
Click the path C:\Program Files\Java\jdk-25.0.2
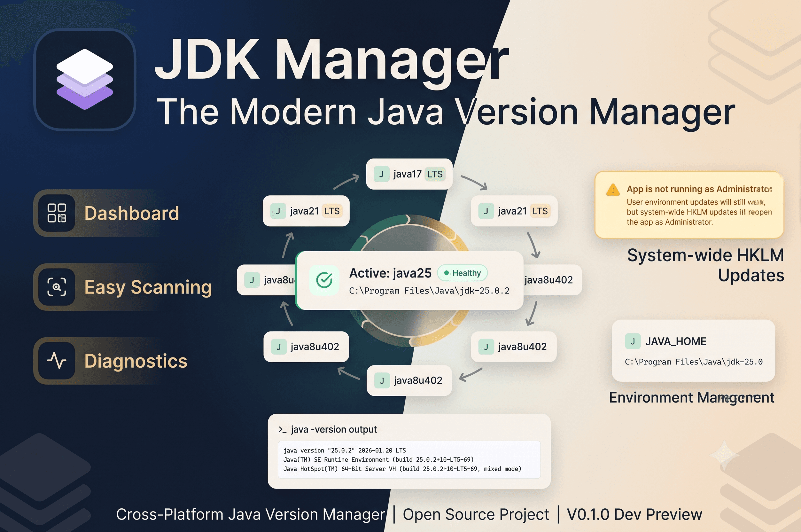(x=429, y=291)
